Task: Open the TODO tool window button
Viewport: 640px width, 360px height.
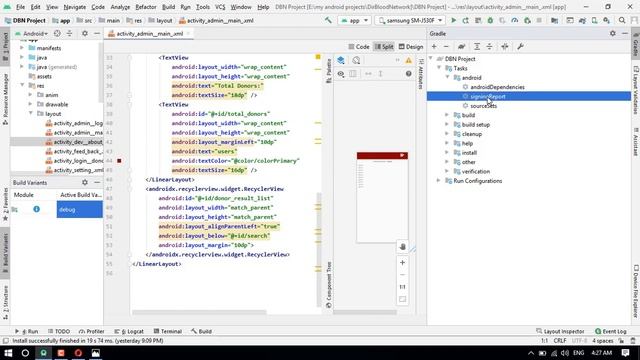Action: (x=59, y=331)
